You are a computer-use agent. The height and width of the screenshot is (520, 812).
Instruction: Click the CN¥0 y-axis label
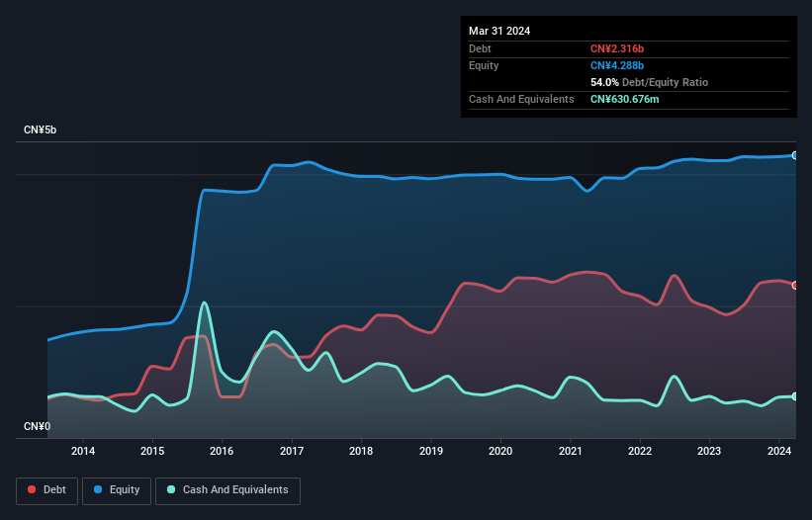37,426
